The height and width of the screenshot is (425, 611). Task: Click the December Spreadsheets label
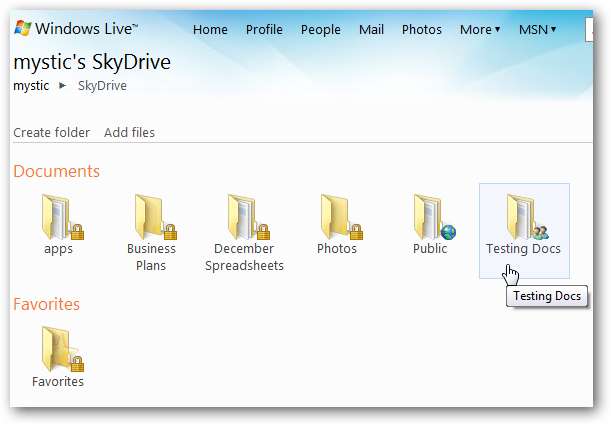(244, 257)
